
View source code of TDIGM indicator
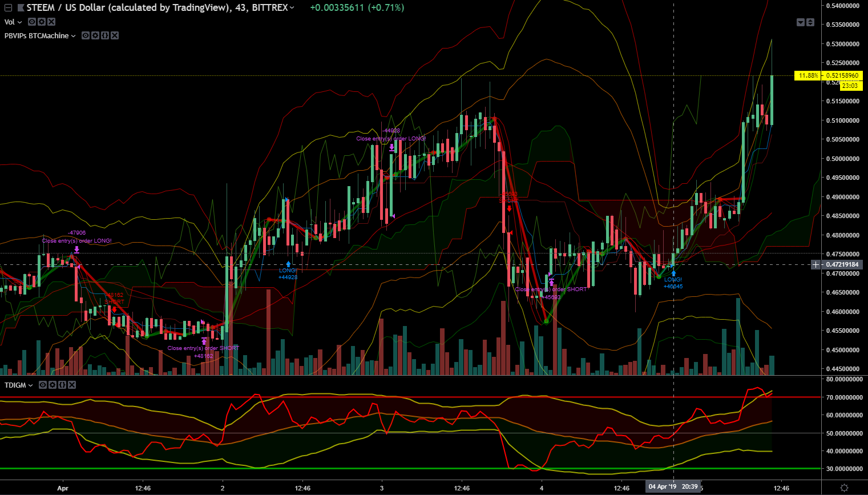pos(62,385)
